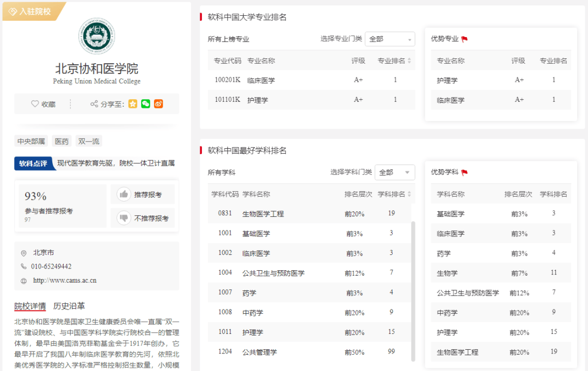Sort disciplines by 学科排名 arrows
The image size is (588, 371).
(409, 194)
